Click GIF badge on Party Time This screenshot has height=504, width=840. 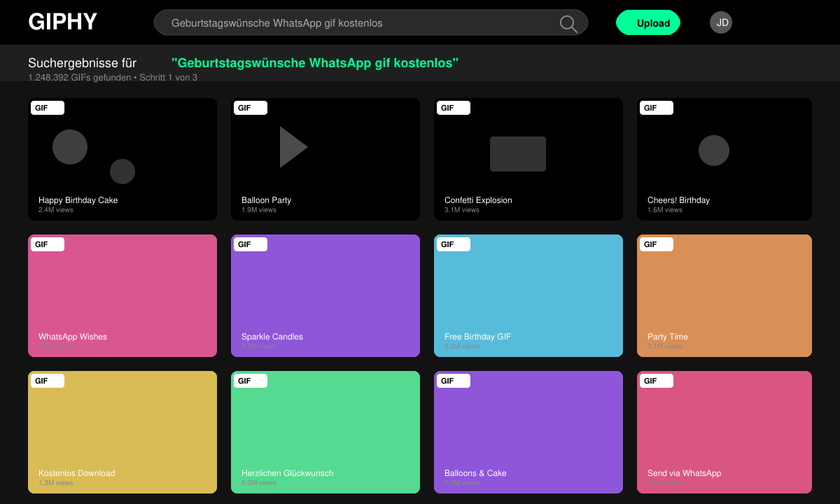(x=657, y=244)
